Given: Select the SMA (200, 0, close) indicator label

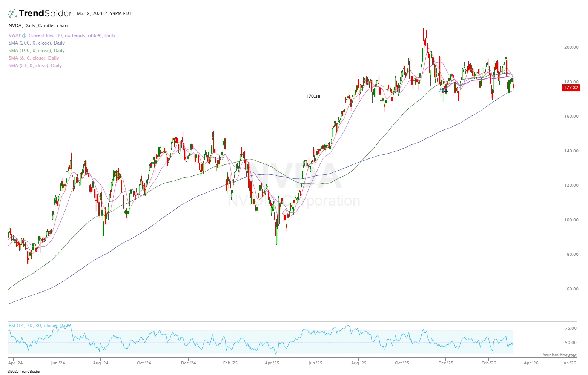Looking at the screenshot, I should click(37, 43).
